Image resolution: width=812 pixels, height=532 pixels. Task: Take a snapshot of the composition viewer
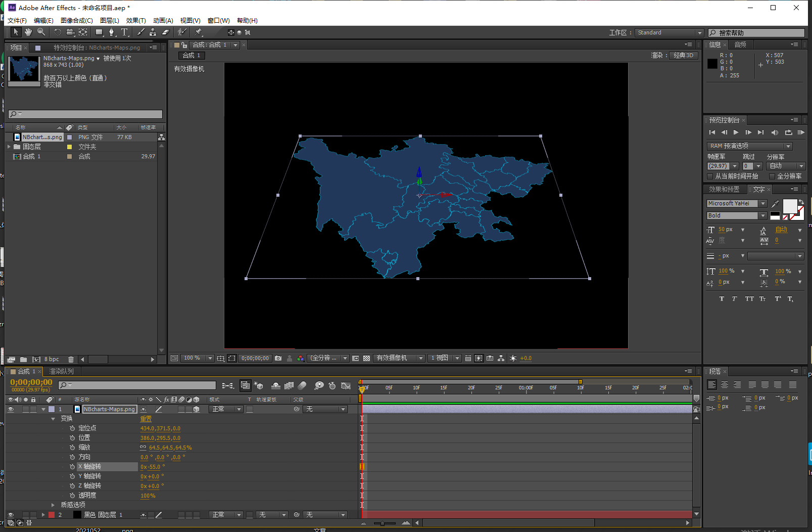[278, 358]
